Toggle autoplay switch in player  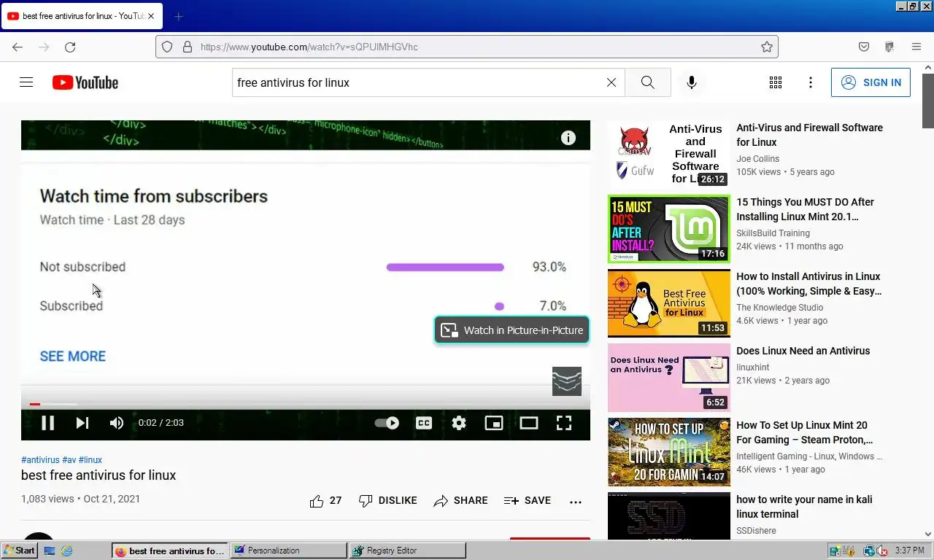click(387, 423)
